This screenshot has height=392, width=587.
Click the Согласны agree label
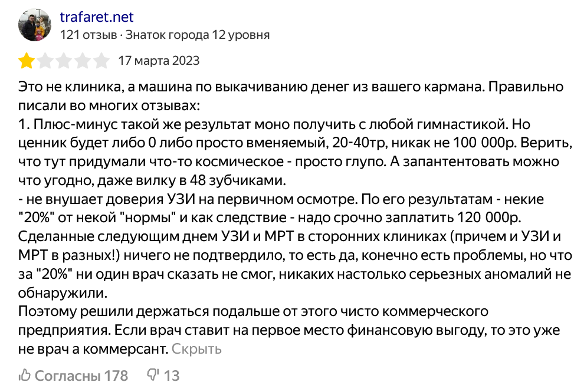coord(67,375)
